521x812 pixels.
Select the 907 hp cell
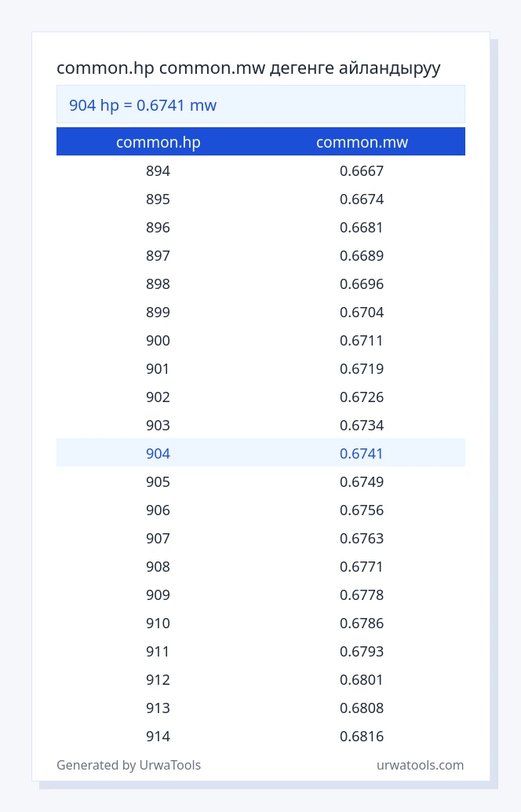pyautogui.click(x=158, y=538)
